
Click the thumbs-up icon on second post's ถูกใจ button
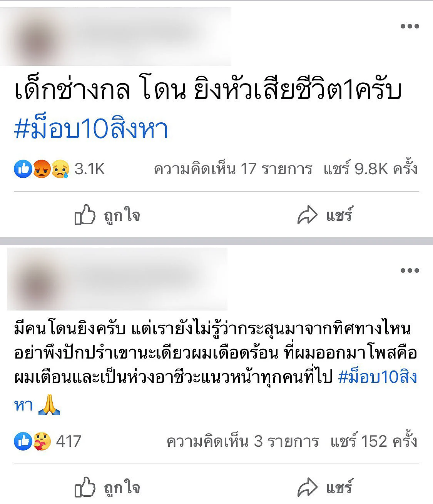coord(85,487)
